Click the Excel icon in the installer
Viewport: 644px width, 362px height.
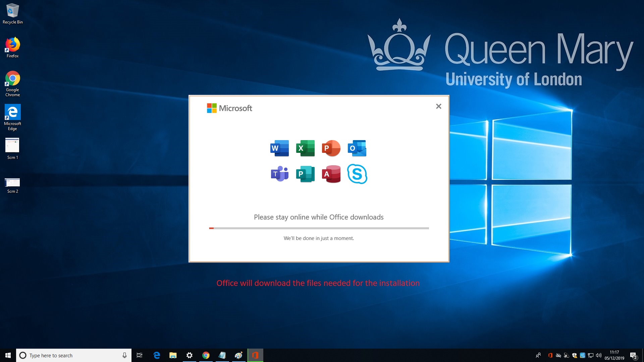[305, 148]
